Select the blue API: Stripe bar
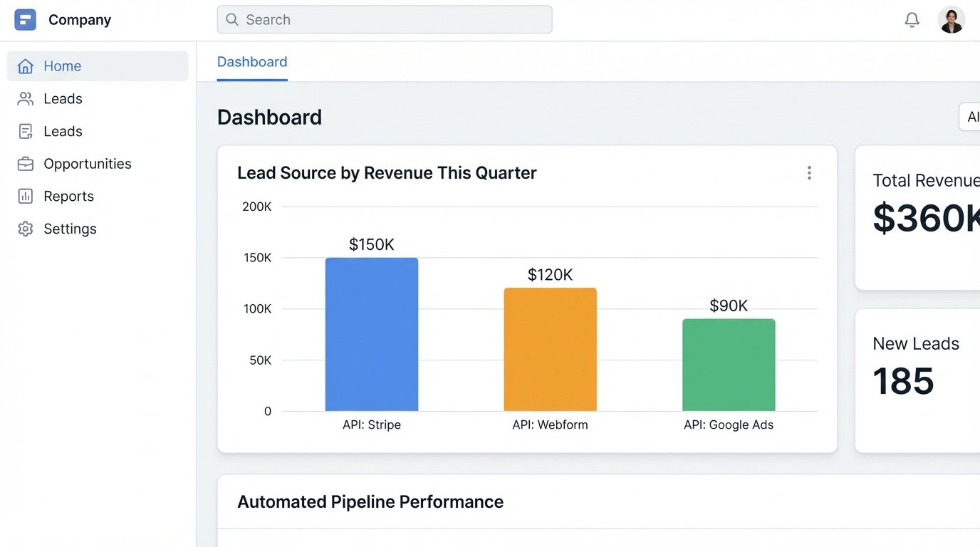The width and height of the screenshot is (980, 547). click(x=372, y=335)
